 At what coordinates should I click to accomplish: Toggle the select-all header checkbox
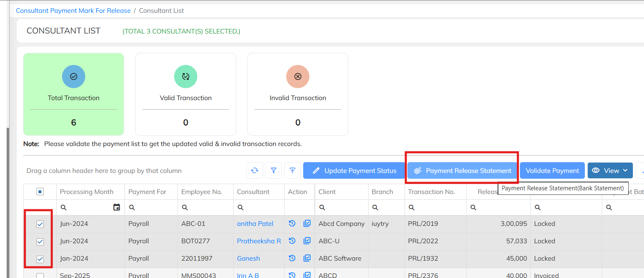coord(40,192)
